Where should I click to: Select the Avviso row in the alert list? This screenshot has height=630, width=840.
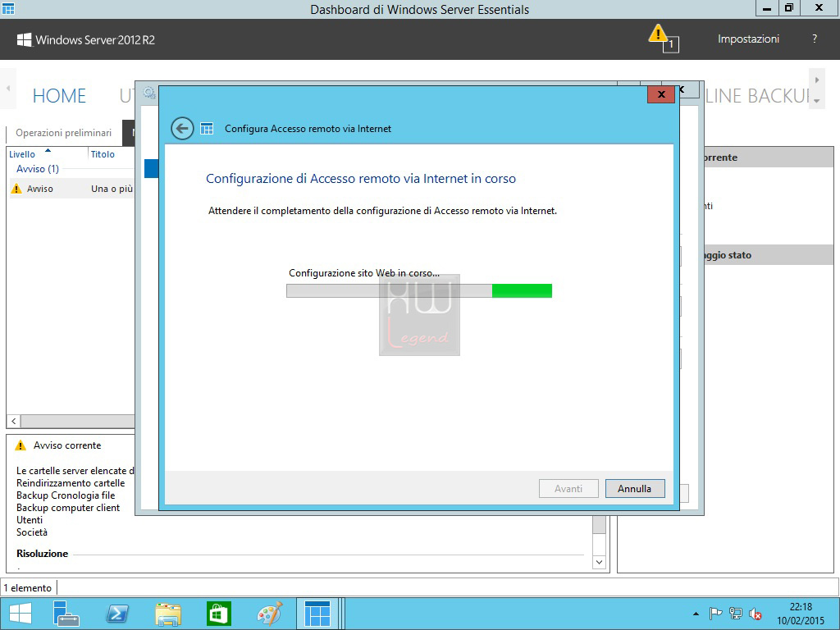coord(72,189)
